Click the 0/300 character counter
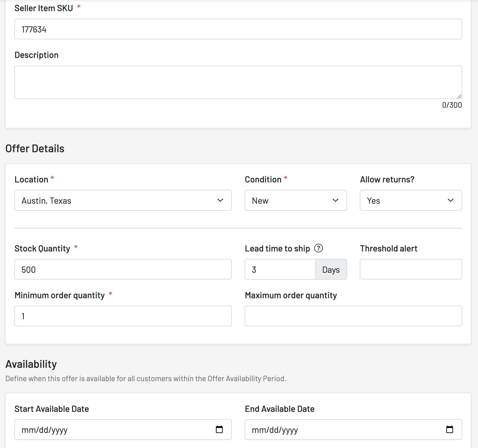This screenshot has height=448, width=478. point(452,105)
